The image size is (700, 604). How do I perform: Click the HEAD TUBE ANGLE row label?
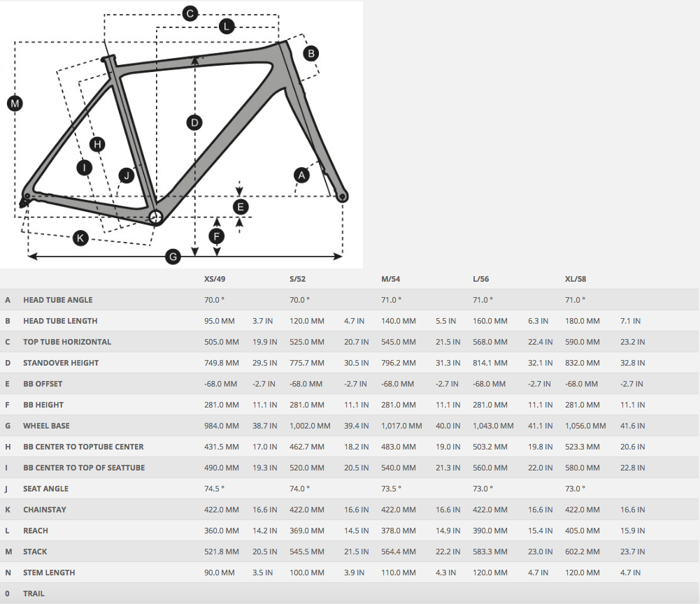(x=58, y=300)
